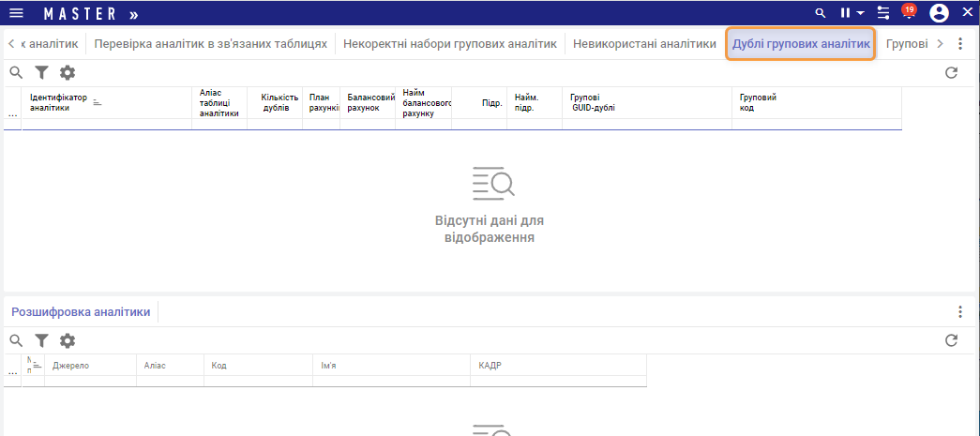Click search icon in Розшифровка аналітики toolbar

[16, 340]
